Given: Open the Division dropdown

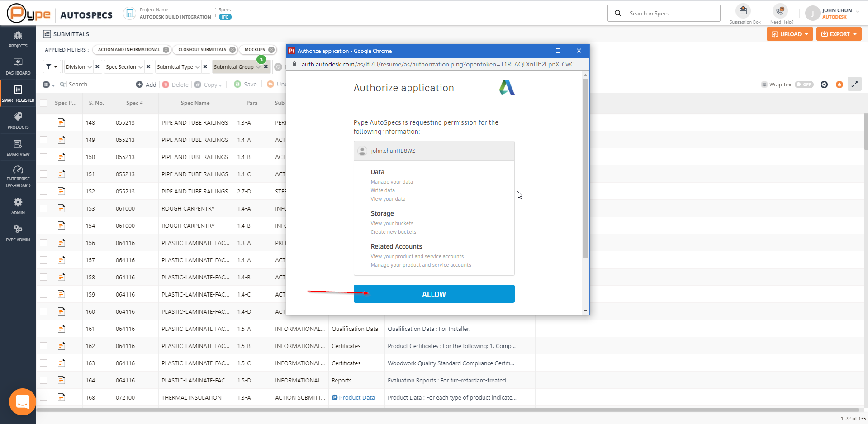Looking at the screenshot, I should (x=79, y=67).
